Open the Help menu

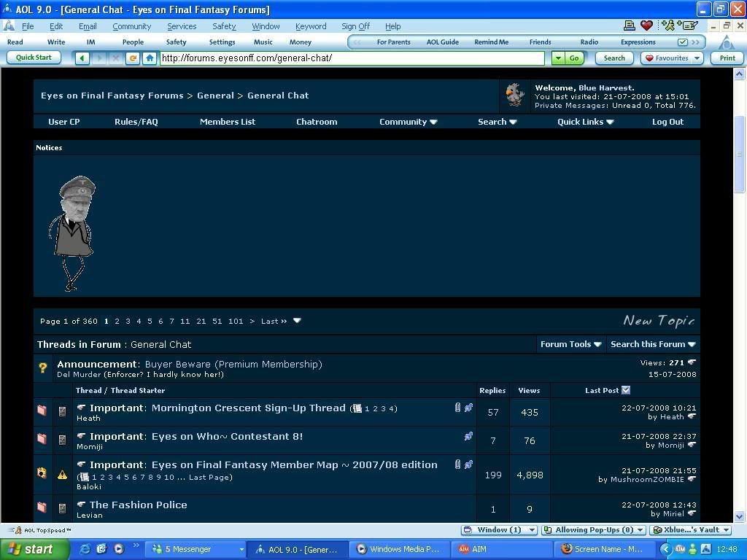click(x=392, y=26)
